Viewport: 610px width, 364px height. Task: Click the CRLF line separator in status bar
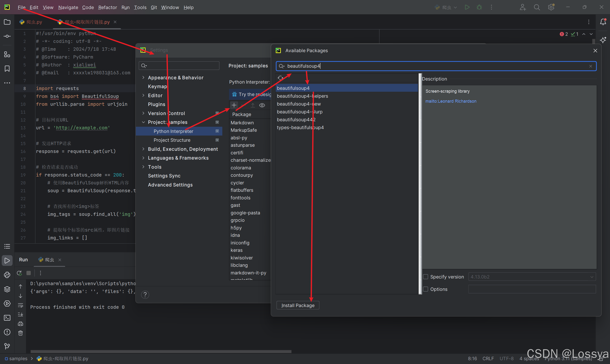(x=488, y=358)
